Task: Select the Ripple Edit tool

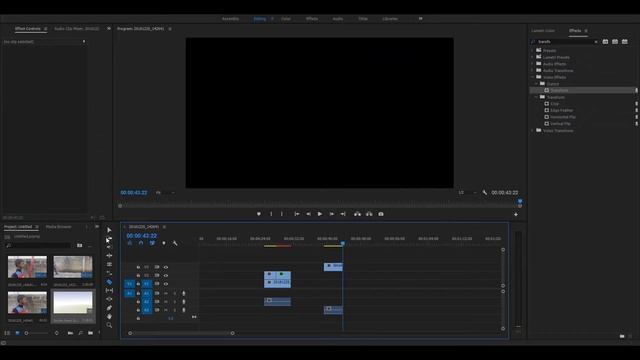Action: [109, 247]
